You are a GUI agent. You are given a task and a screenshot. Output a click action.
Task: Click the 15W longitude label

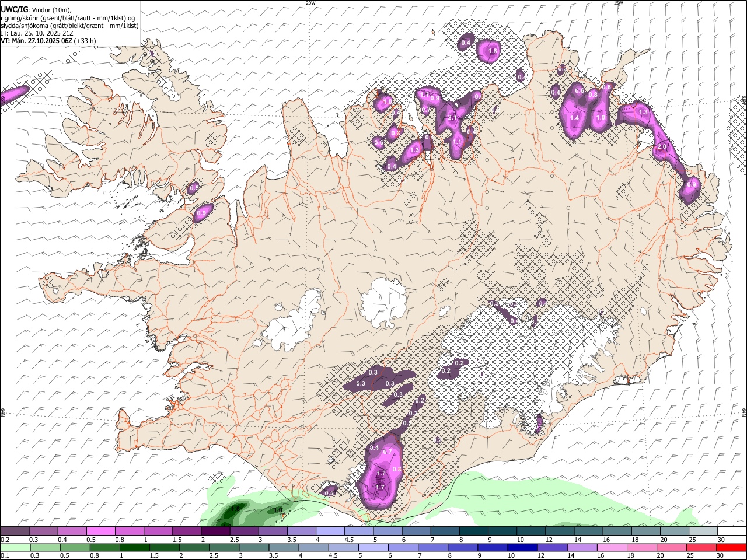tap(618, 3)
